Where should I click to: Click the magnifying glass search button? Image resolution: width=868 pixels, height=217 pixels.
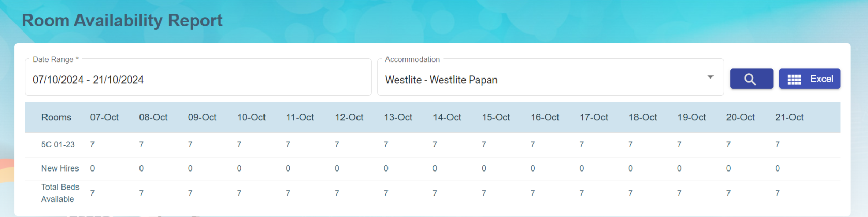tap(751, 79)
